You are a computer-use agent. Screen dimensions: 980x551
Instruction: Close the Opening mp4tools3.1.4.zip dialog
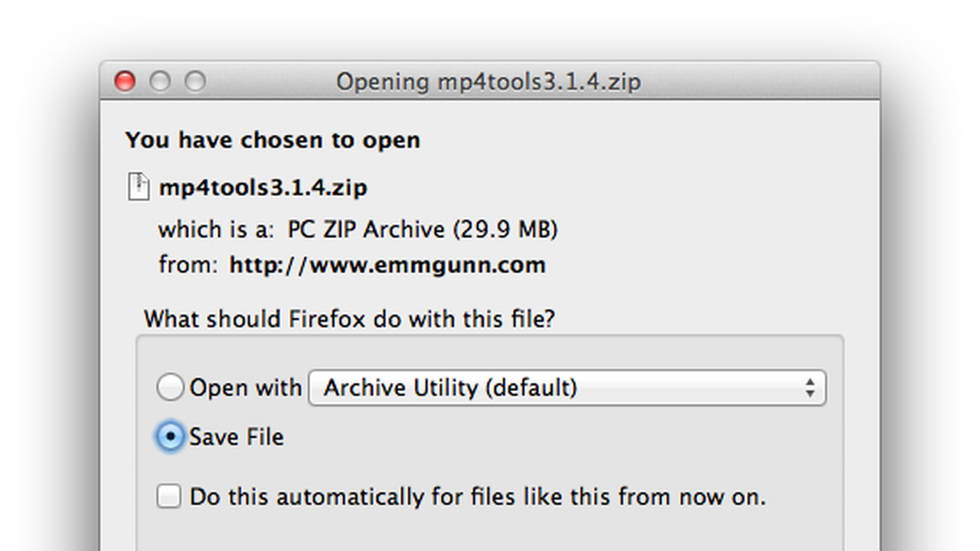point(125,81)
